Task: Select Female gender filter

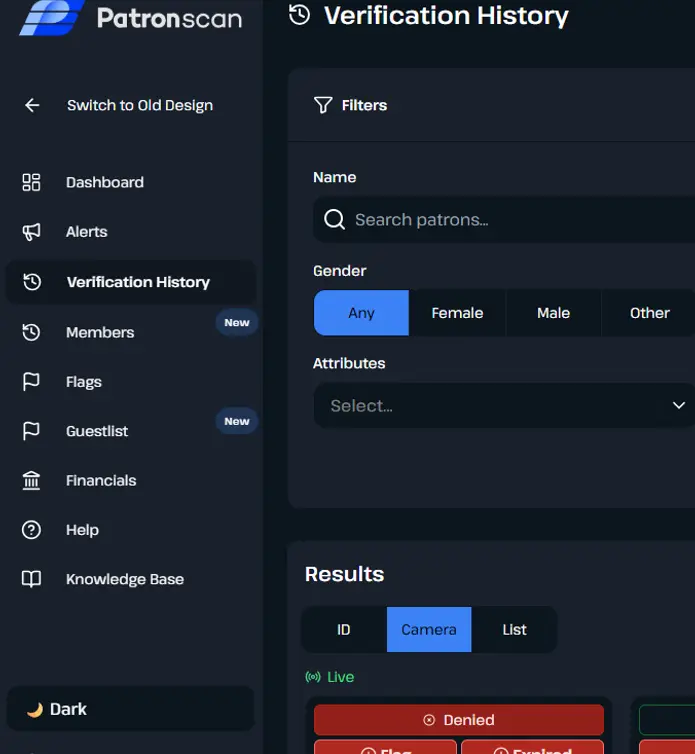Action: point(457,313)
